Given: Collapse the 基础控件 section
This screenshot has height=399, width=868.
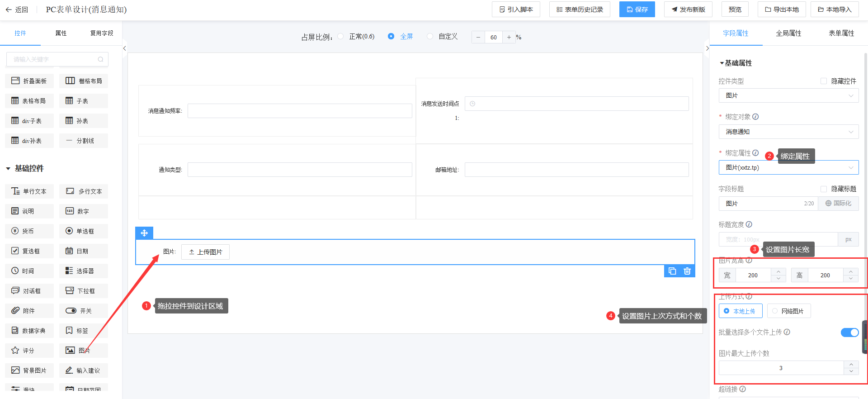Looking at the screenshot, I should pos(8,169).
